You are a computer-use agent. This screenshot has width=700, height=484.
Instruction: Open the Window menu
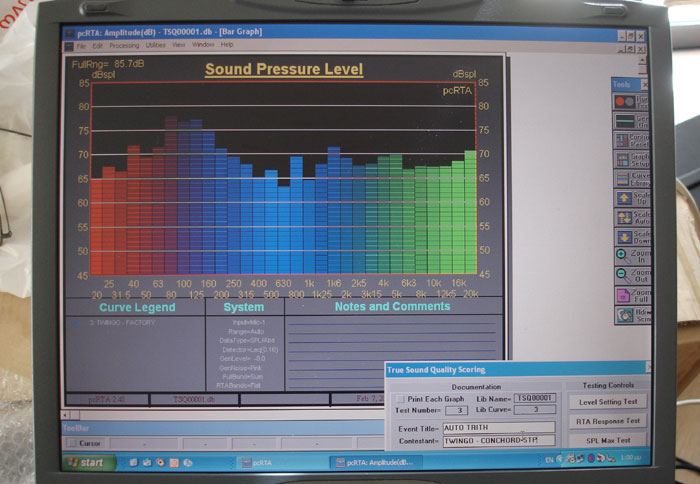tap(203, 44)
